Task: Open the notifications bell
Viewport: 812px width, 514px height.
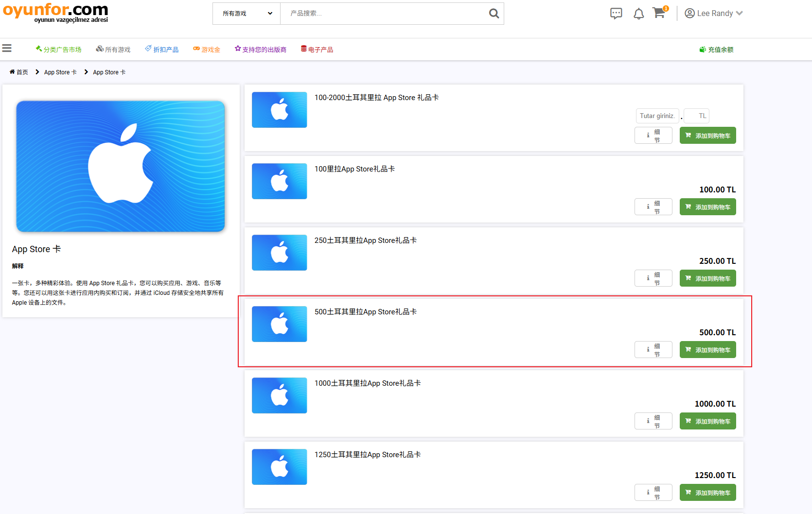Action: 639,14
